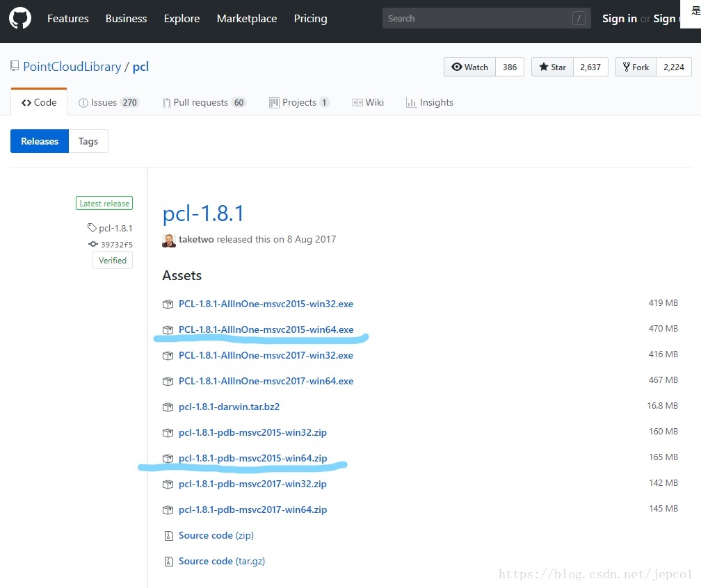The image size is (701, 588).
Task: Download PCL-1.8.1-AllInOne-msvc2017-win32.exe
Action: pos(266,356)
